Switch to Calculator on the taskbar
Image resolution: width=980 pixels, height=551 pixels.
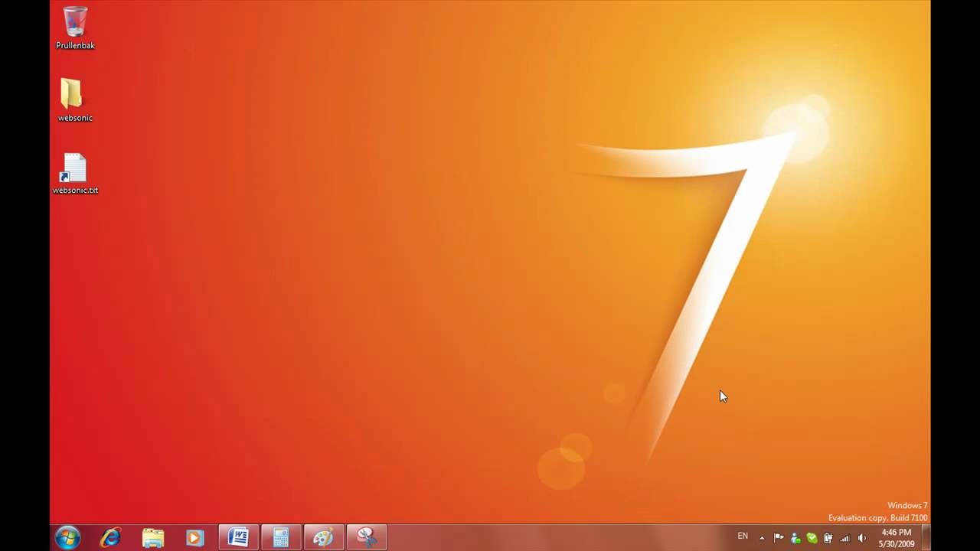tap(281, 538)
